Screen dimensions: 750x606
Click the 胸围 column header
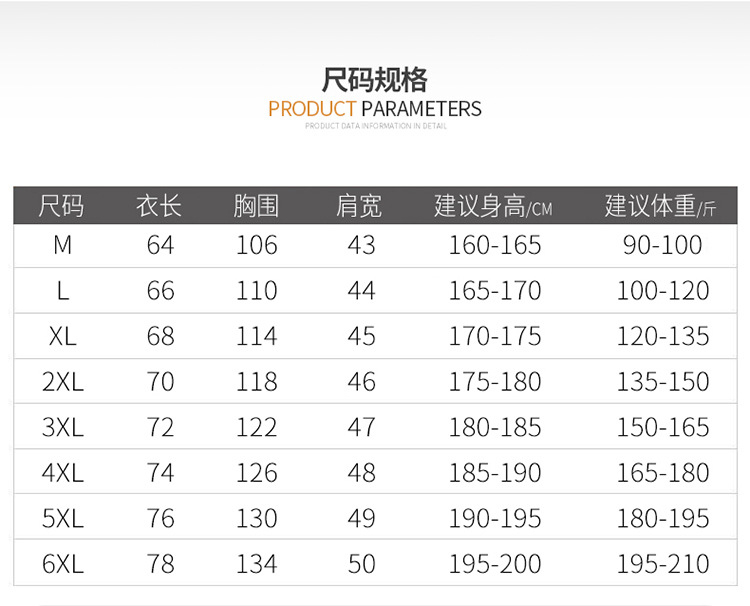tap(257, 206)
